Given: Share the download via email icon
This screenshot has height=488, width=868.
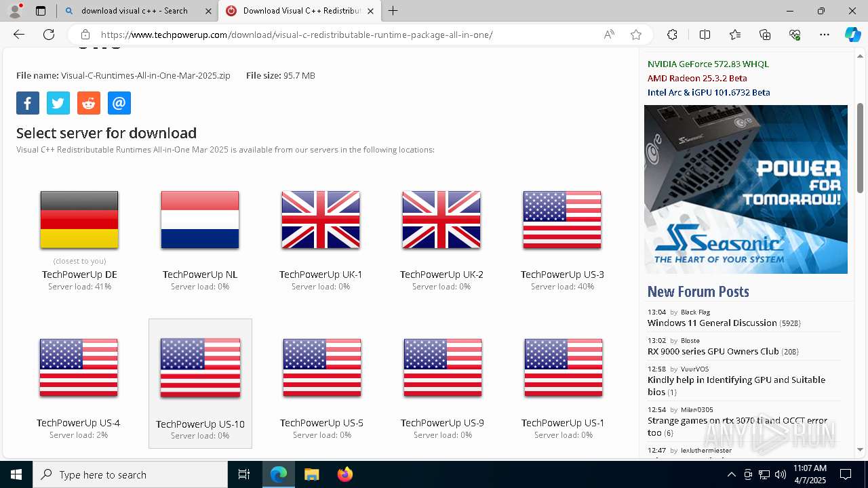Looking at the screenshot, I should tap(119, 103).
